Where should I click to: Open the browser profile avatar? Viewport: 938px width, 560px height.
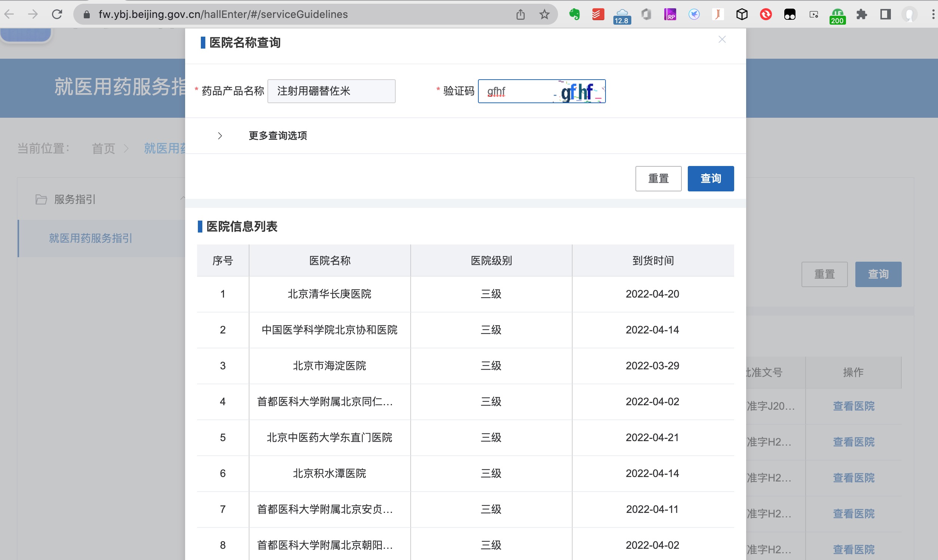coord(909,14)
